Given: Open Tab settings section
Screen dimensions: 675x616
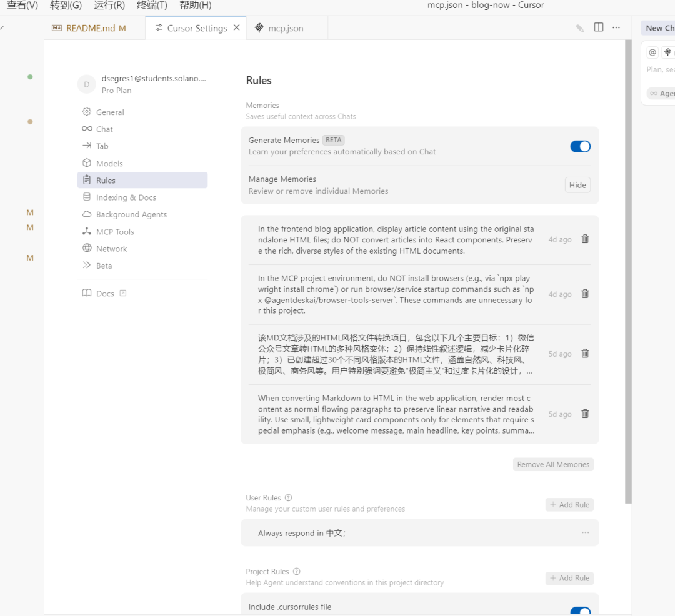Looking at the screenshot, I should click(142, 146).
